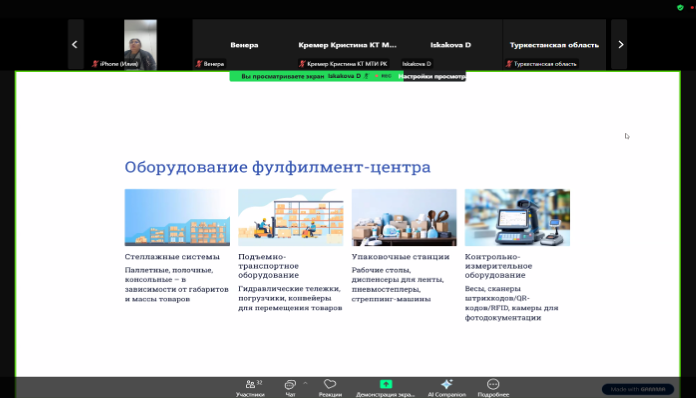Click the Рабочие столы description text

pyautogui.click(x=398, y=284)
